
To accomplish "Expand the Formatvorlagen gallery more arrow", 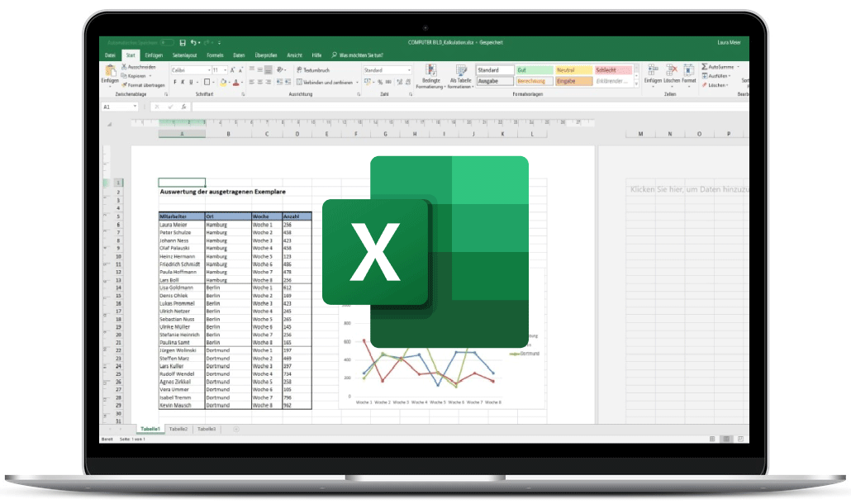I will (636, 84).
